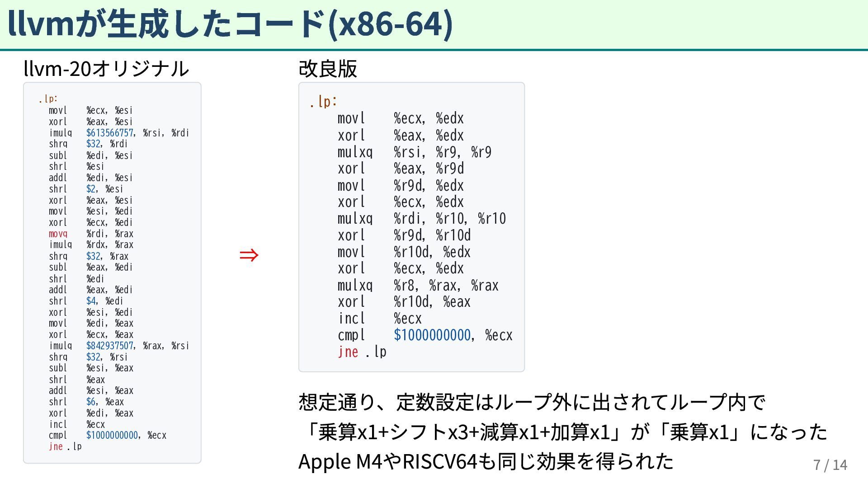The width and height of the screenshot is (868, 488).
Task: Click "movl %ecx, %edx" in improved code
Action: click(x=401, y=118)
